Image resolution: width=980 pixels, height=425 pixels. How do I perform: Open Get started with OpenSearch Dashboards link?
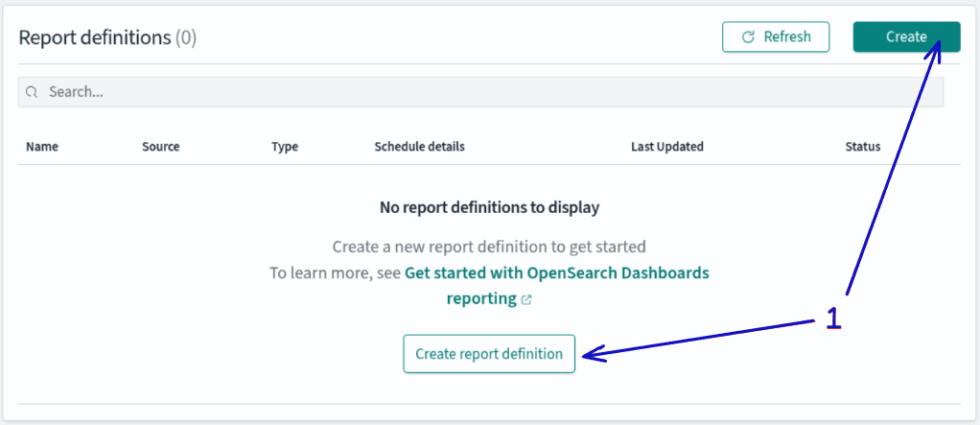click(x=556, y=272)
